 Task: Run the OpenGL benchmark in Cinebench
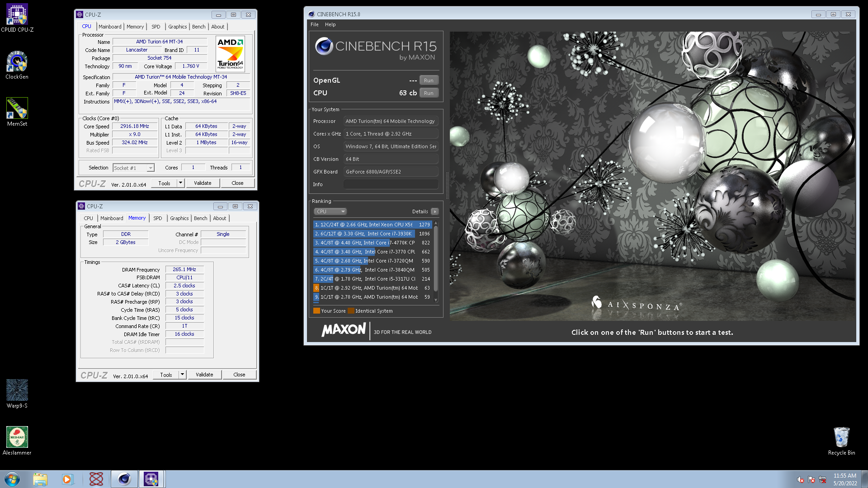(x=429, y=80)
